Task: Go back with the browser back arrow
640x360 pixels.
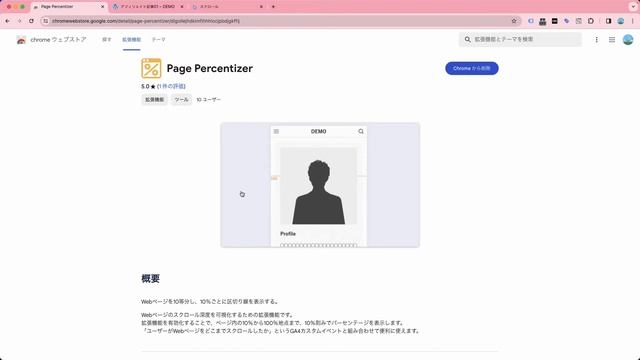Action: pyautogui.click(x=8, y=21)
